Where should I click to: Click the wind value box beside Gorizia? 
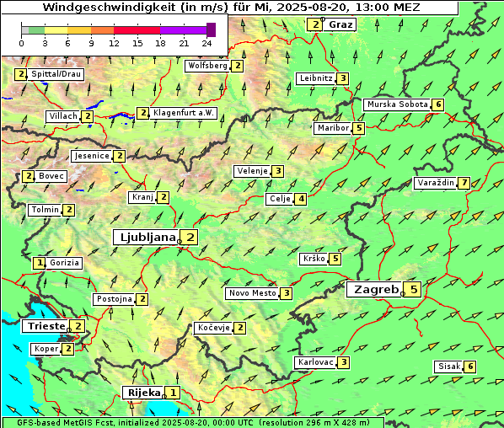pyautogui.click(x=39, y=263)
